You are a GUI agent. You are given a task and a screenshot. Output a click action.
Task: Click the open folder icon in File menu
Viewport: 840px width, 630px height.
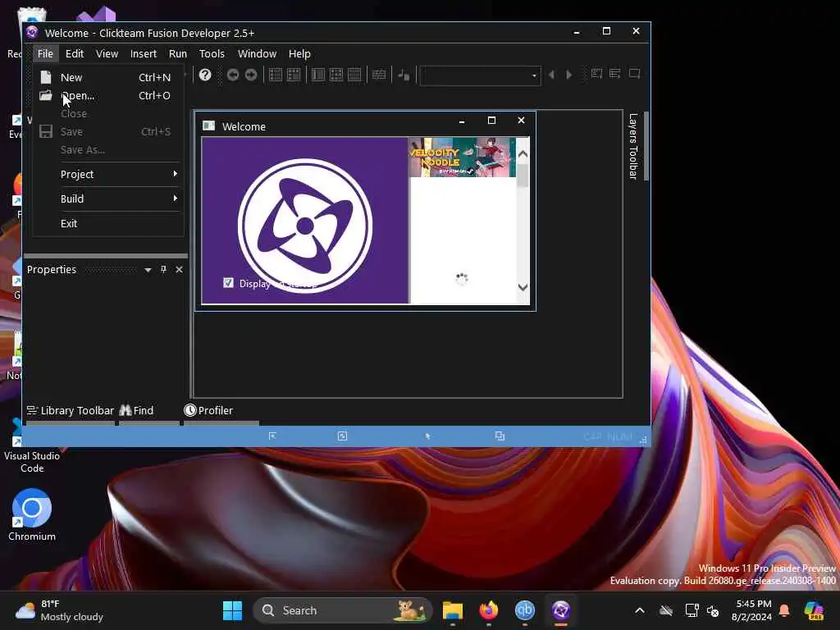[x=46, y=95]
